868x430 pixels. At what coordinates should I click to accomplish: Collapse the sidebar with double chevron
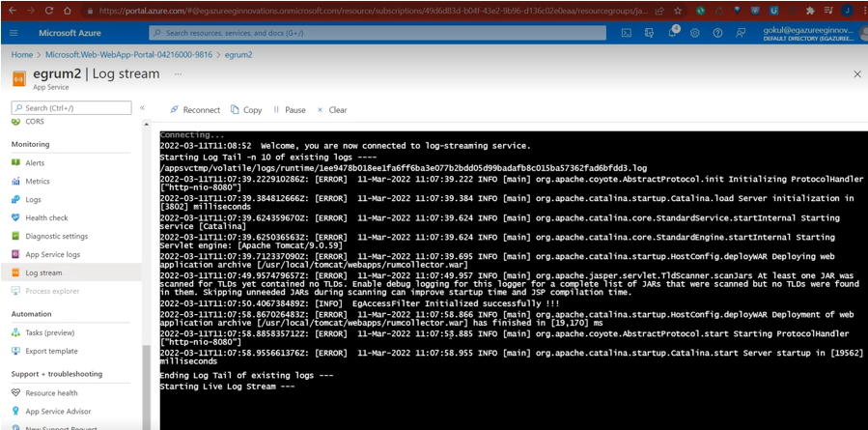coord(142,107)
